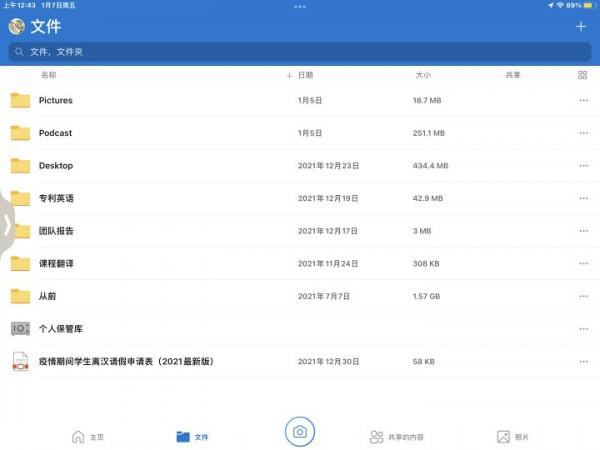Open the account profile avatar
The height and width of the screenshot is (450, 600).
[16, 26]
